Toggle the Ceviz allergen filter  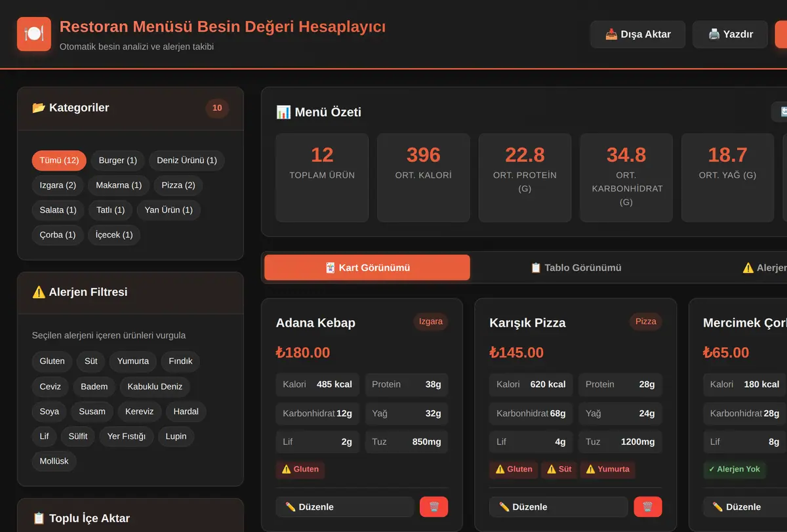click(50, 386)
